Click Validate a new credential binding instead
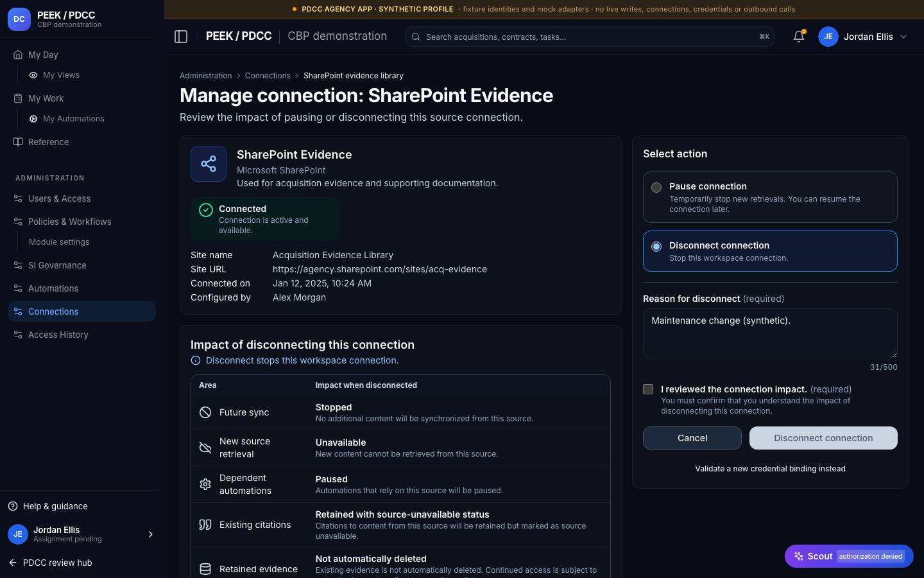The image size is (924, 578). (770, 469)
